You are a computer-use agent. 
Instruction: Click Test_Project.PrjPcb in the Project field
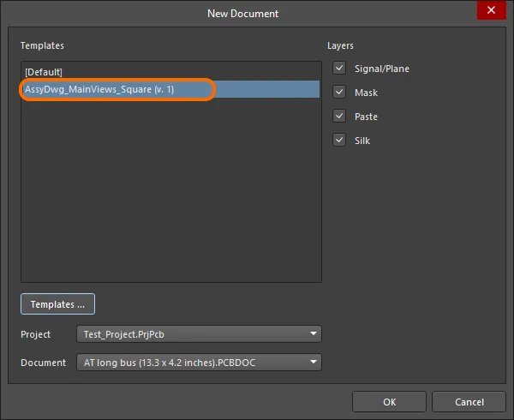coord(123,334)
